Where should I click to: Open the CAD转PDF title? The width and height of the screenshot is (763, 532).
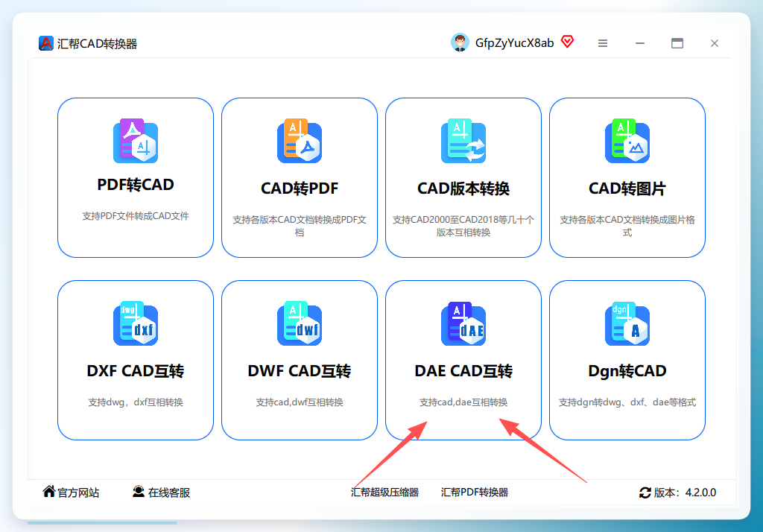300,189
